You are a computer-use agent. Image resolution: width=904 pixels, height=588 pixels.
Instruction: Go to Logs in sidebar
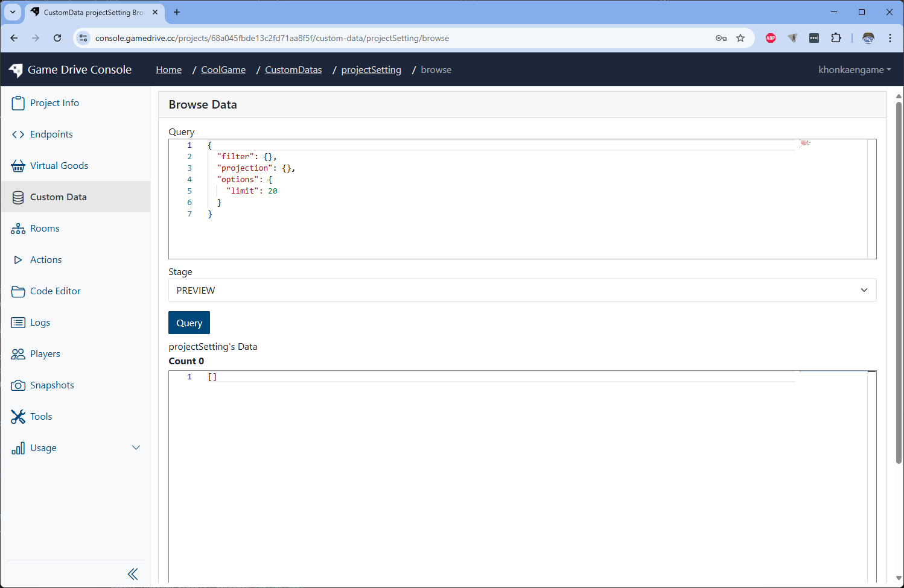[40, 323]
